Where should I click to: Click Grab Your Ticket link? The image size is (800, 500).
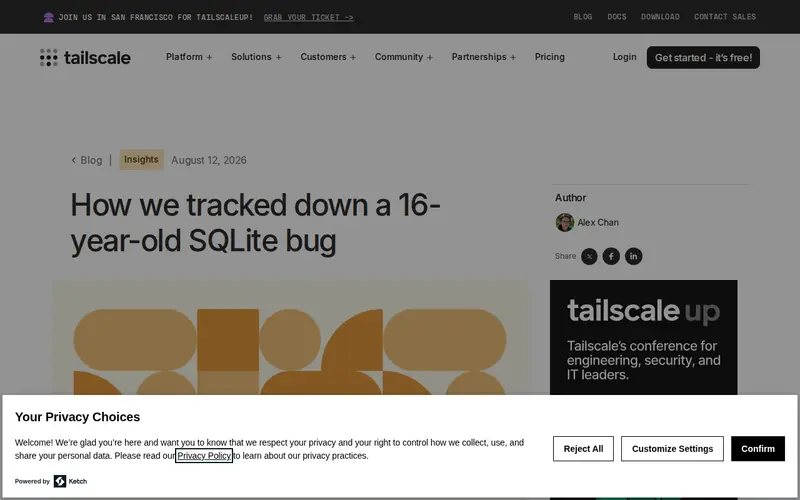pyautogui.click(x=309, y=17)
